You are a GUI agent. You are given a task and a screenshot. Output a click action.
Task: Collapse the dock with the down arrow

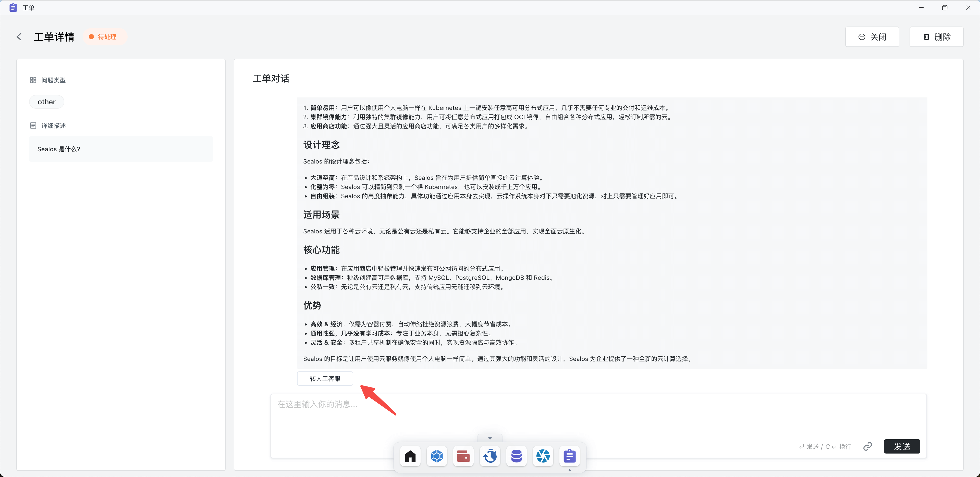pyautogui.click(x=490, y=438)
